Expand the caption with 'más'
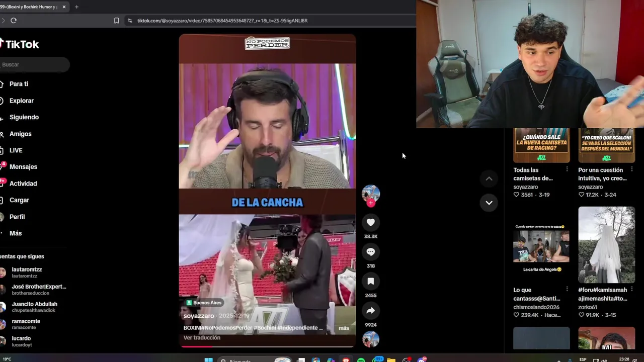This screenshot has height=362, width=644. [344, 328]
